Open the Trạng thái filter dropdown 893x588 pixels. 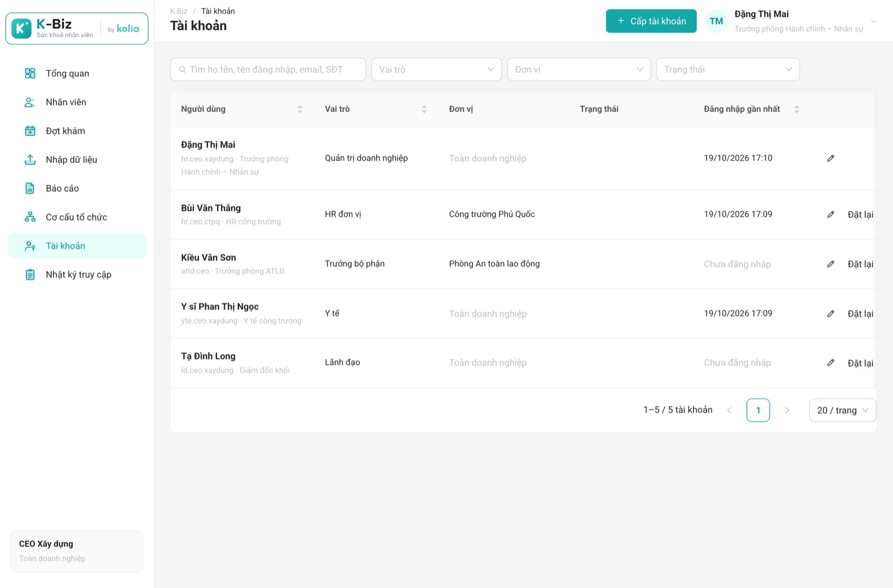[x=728, y=70]
